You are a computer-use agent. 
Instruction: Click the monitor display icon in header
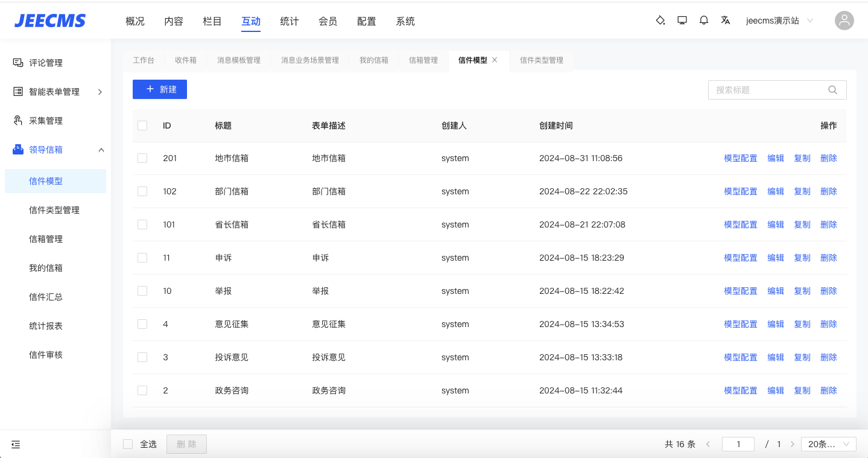[682, 21]
